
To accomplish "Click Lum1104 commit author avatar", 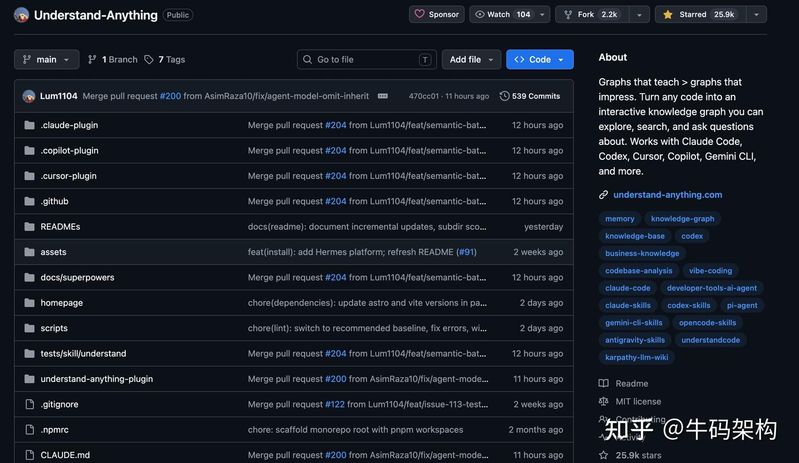I will [x=29, y=96].
